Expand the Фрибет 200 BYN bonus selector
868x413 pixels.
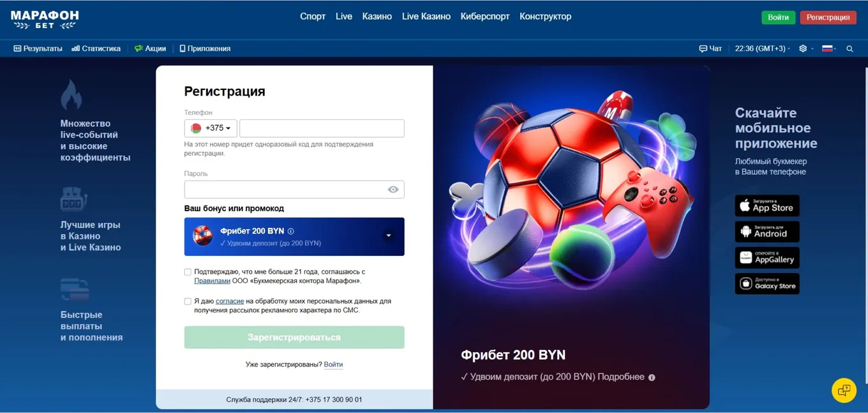(x=389, y=236)
